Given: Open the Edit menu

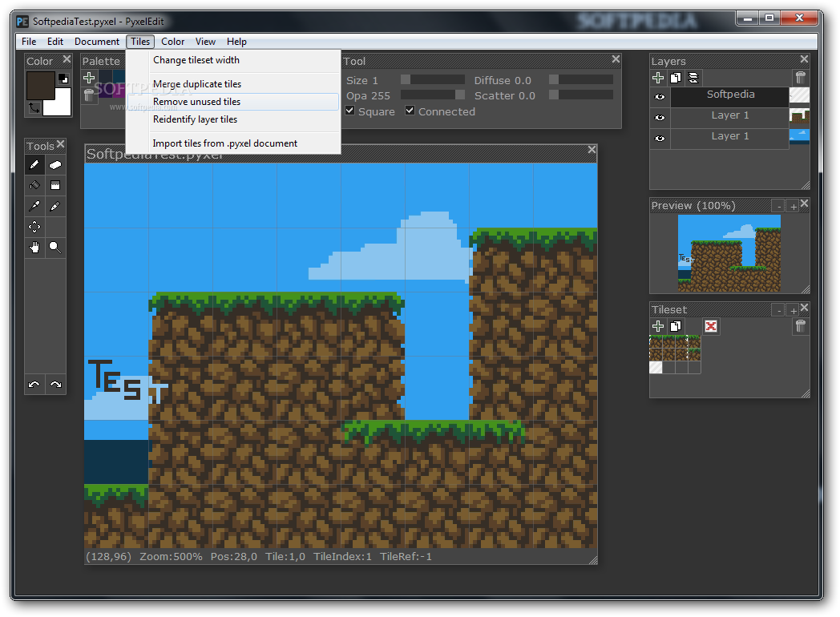Looking at the screenshot, I should click(x=55, y=42).
